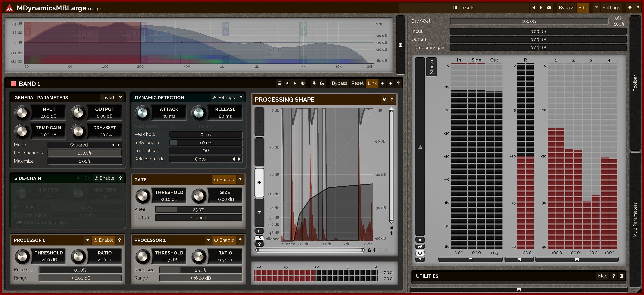Open the Band 1 presets grid icon
The image size is (644, 295).
279,83
